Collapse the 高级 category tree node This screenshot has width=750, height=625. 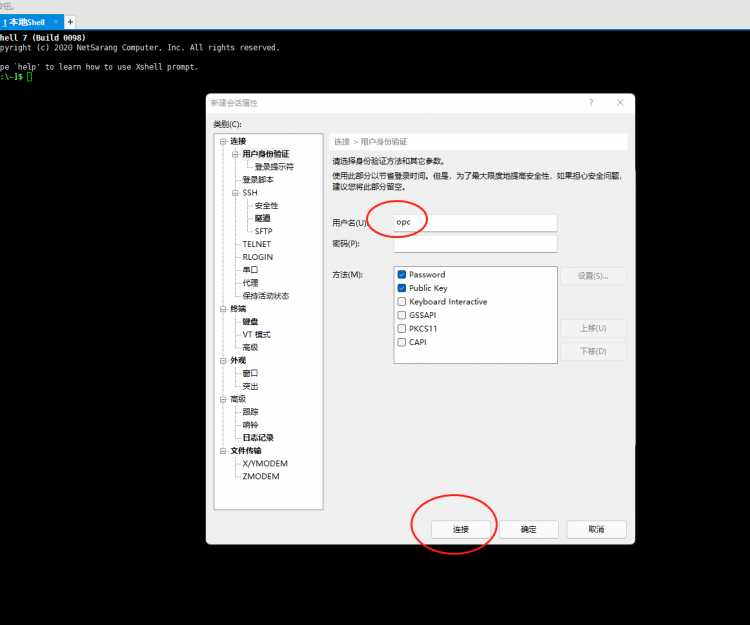223,399
